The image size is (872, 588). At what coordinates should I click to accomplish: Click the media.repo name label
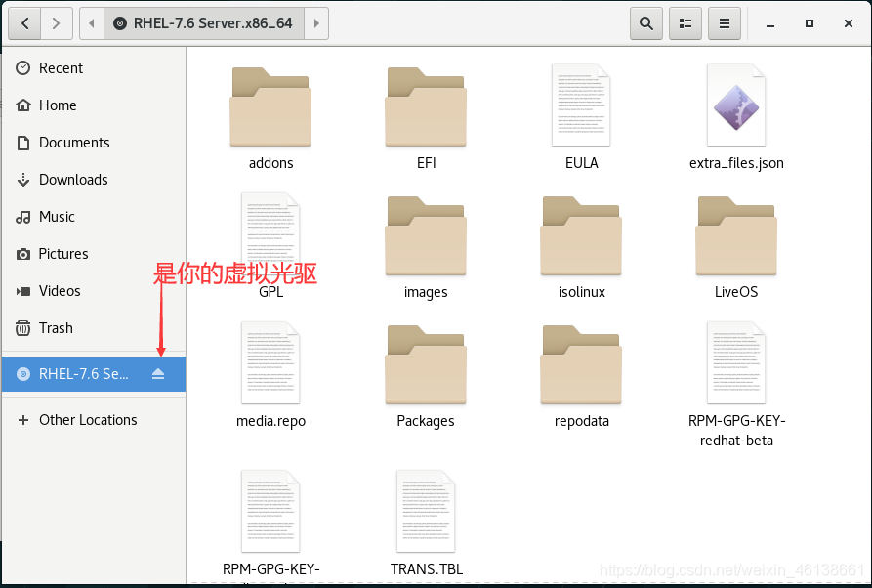click(270, 421)
